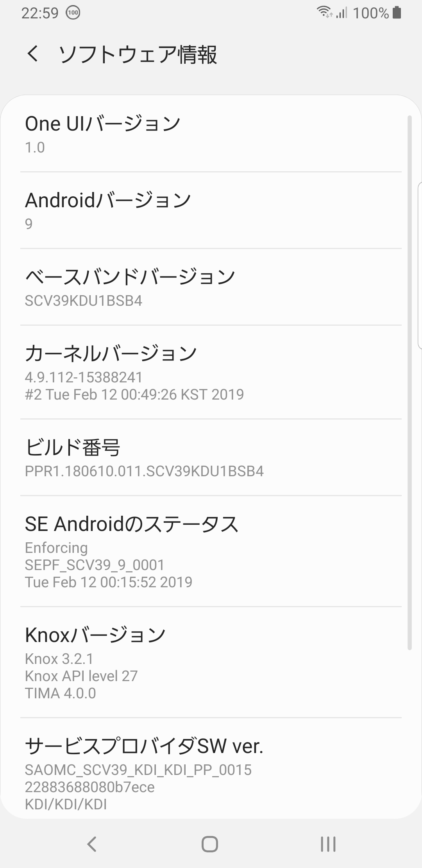Tap the Wi-Fi status icon
422x868 pixels.
324,13
